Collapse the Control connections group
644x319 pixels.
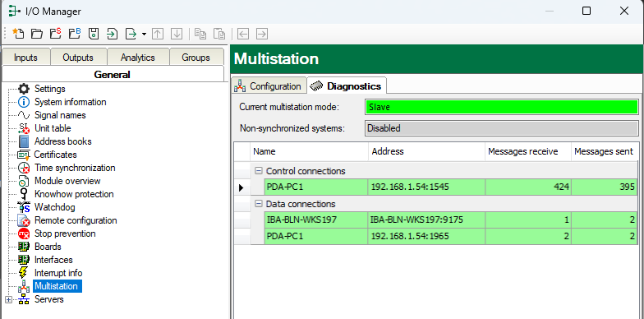coord(258,171)
